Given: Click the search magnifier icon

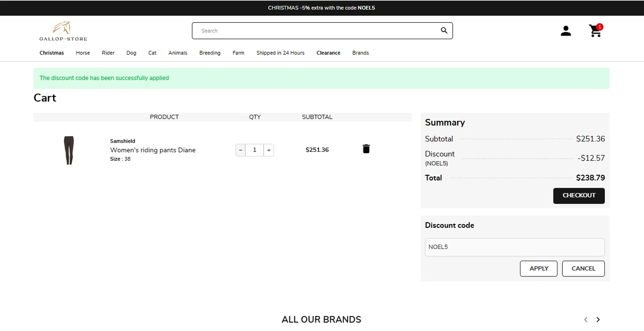Looking at the screenshot, I should tap(444, 31).
